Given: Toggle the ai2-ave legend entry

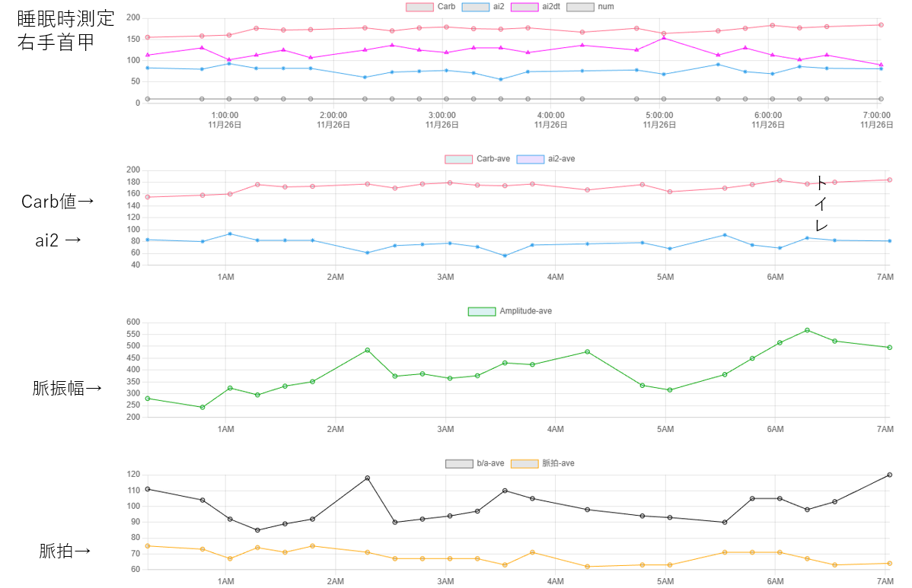Looking at the screenshot, I should click(x=529, y=159).
